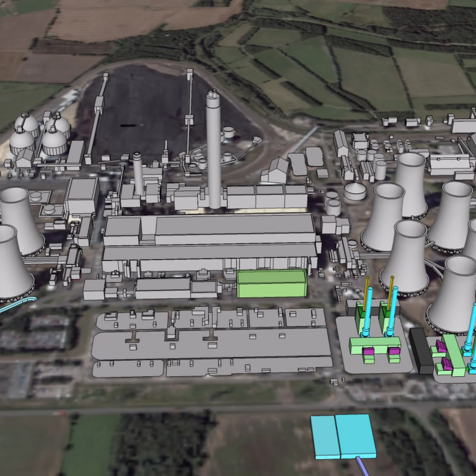This screenshot has width=476, height=476.
Task: Click the gabled-roof building right of tall stack
Action: point(276,170)
